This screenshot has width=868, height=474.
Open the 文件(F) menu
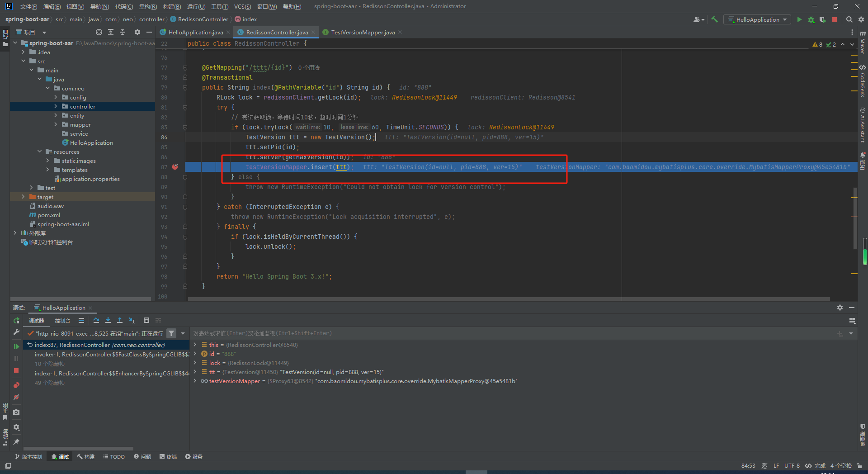28,6
